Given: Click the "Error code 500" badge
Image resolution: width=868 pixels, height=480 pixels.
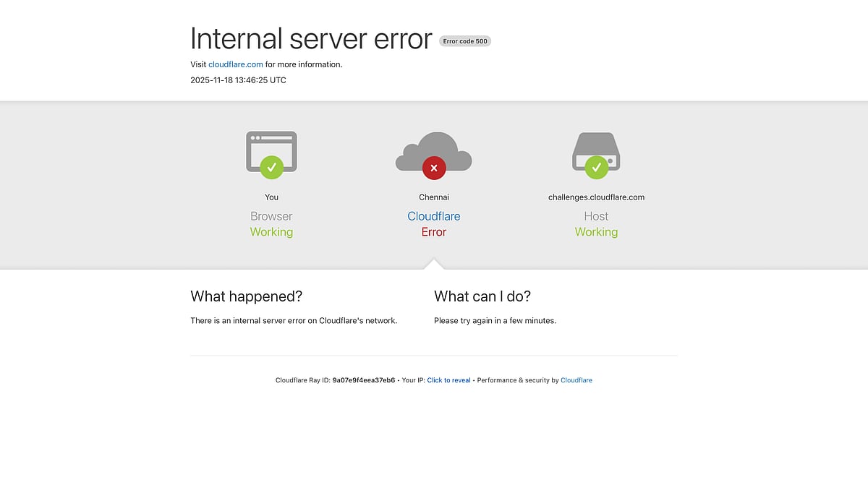Looking at the screenshot, I should pos(465,41).
